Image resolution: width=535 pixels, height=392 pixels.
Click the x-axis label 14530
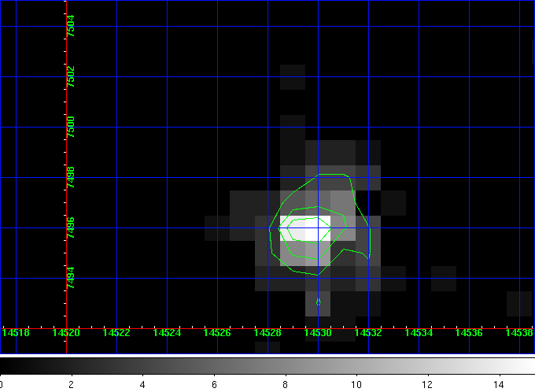point(318,333)
